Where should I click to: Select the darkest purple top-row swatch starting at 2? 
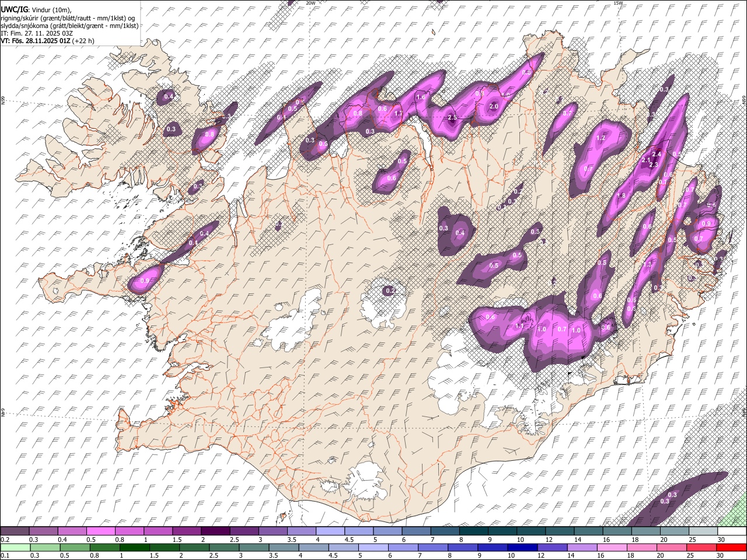[215, 531]
